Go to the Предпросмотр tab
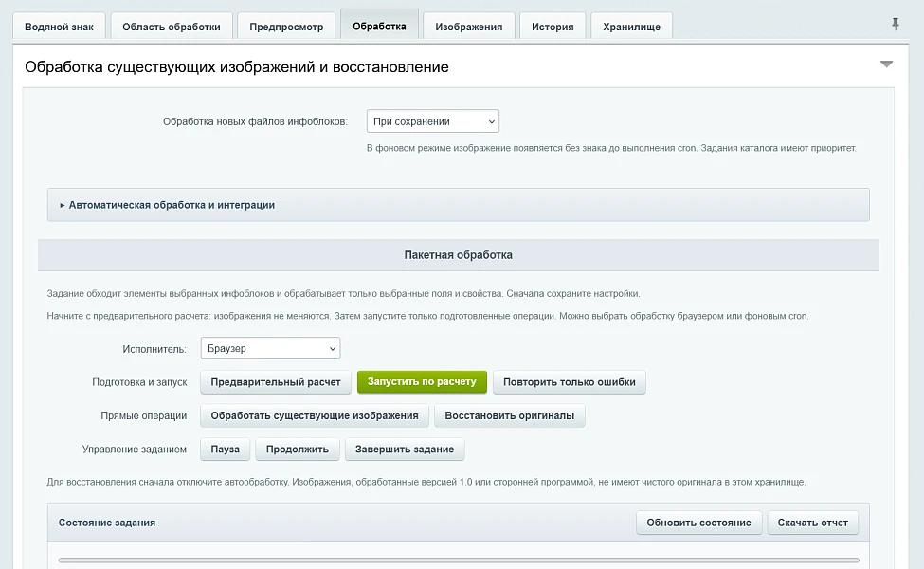 [x=286, y=27]
